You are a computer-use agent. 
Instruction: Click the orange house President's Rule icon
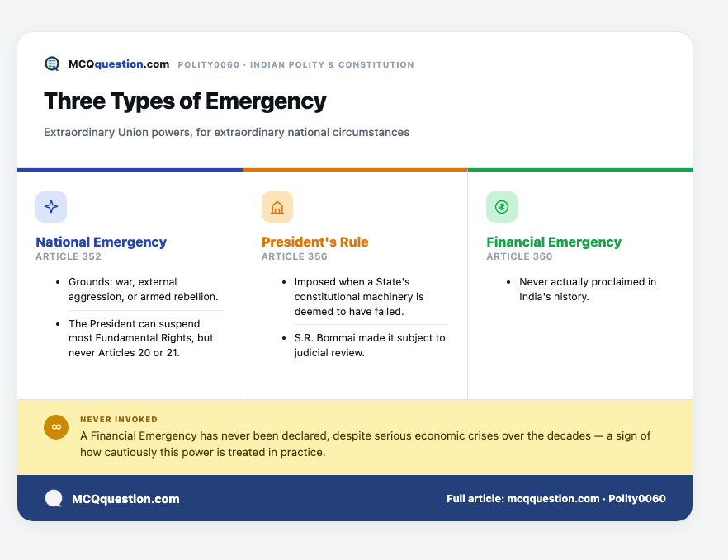click(277, 207)
